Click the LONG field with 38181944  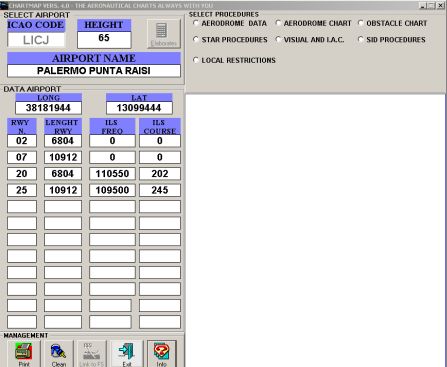48,108
